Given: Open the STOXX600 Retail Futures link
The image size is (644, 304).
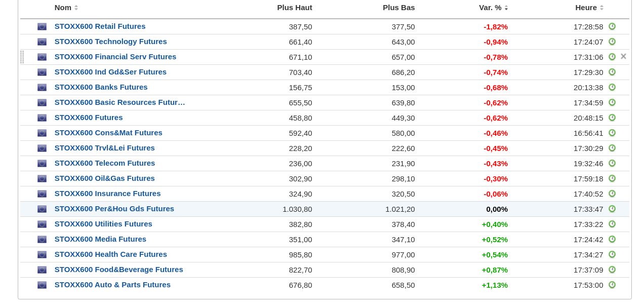Looking at the screenshot, I should coord(100,26).
